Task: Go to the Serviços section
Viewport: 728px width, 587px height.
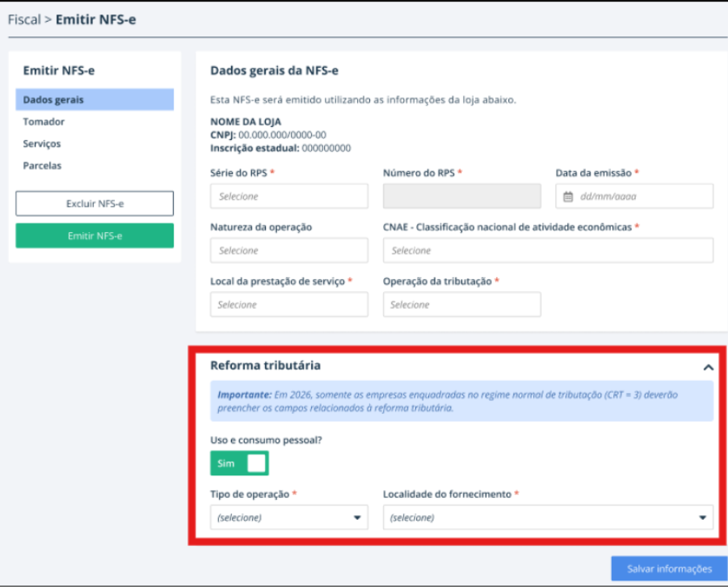Action: 42,144
